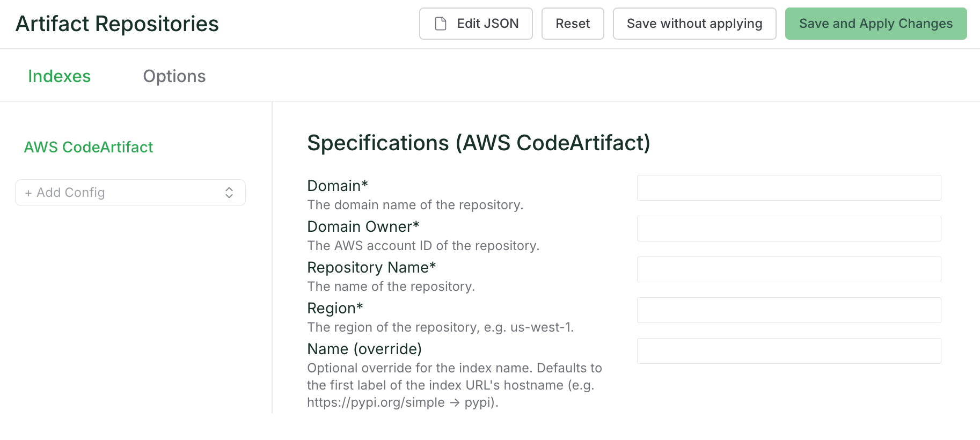Viewport: 980px width, 440px height.
Task: Focus the Domain input field
Action: tap(789, 188)
